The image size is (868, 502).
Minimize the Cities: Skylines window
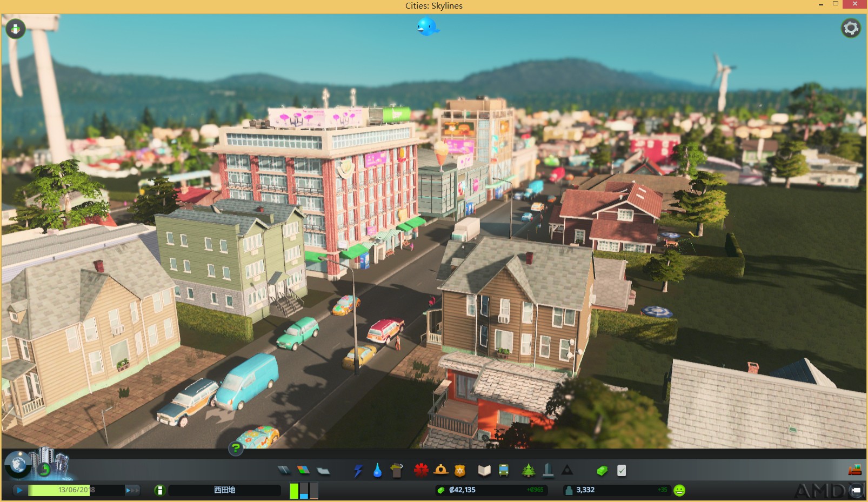821,5
